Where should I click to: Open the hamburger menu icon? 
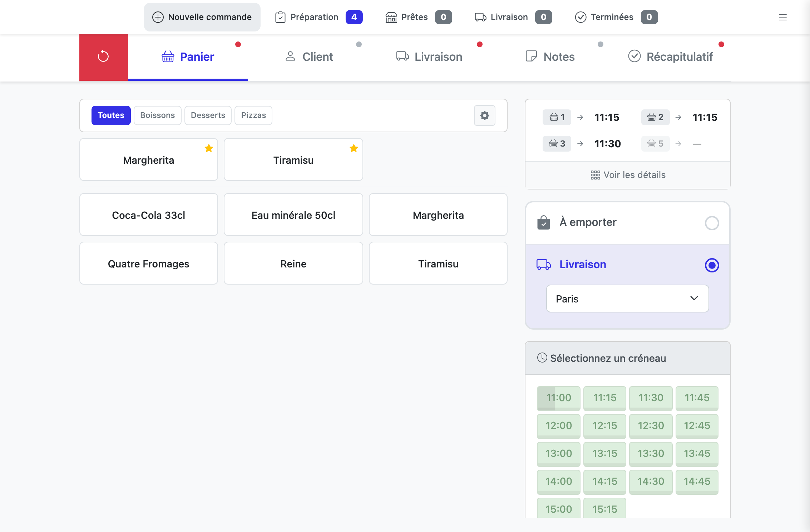click(783, 17)
